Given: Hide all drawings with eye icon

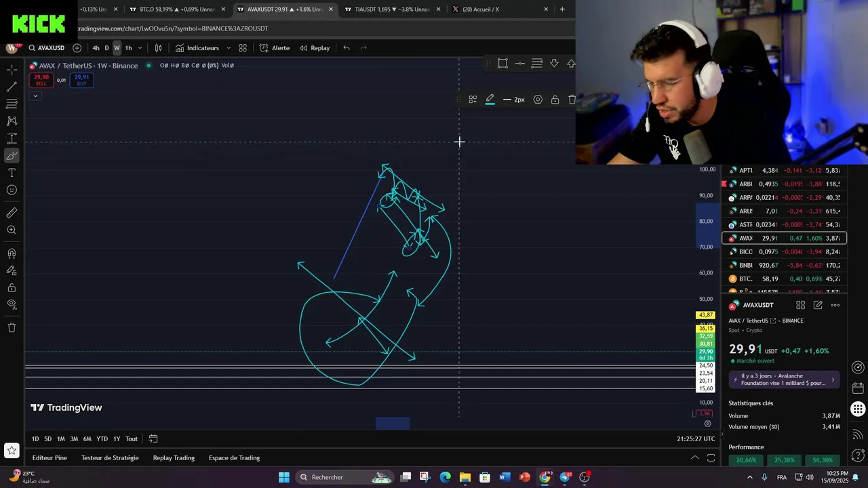Looking at the screenshot, I should [x=12, y=304].
